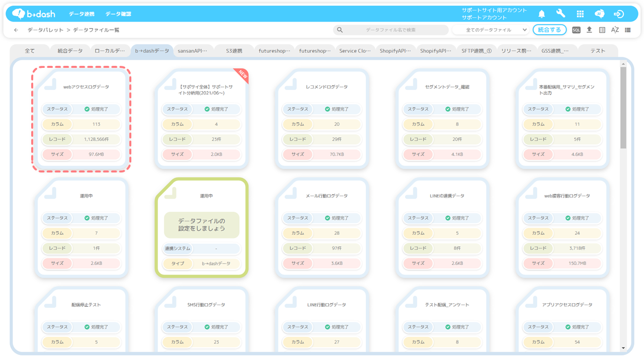Open the データ連携 menu
The width and height of the screenshot is (644, 362).
tap(82, 14)
